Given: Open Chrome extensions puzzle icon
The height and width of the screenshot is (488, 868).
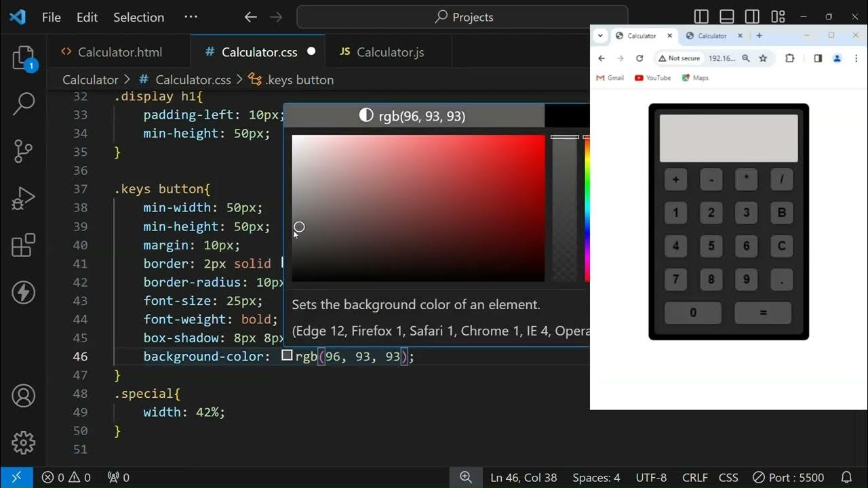Looking at the screenshot, I should point(789,58).
